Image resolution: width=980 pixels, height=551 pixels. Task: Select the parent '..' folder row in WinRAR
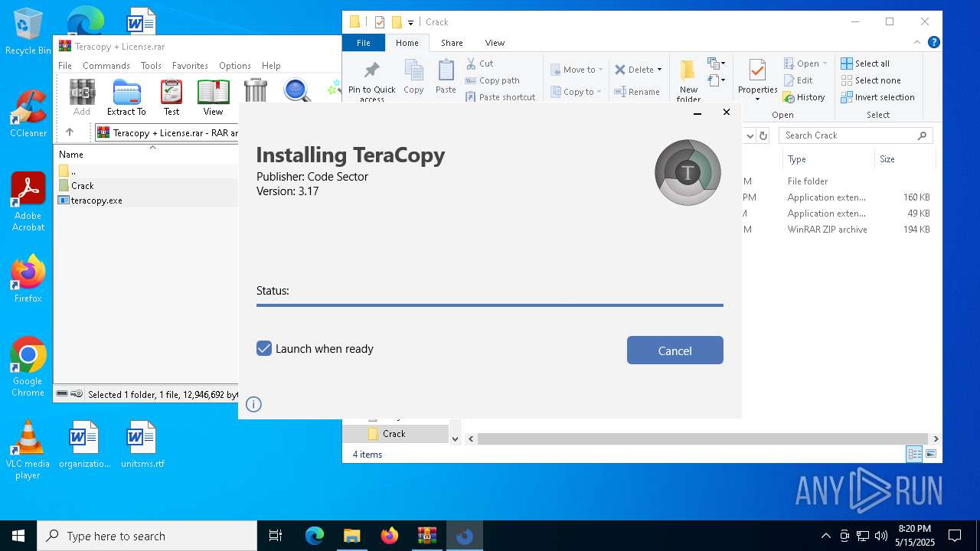pos(146,171)
